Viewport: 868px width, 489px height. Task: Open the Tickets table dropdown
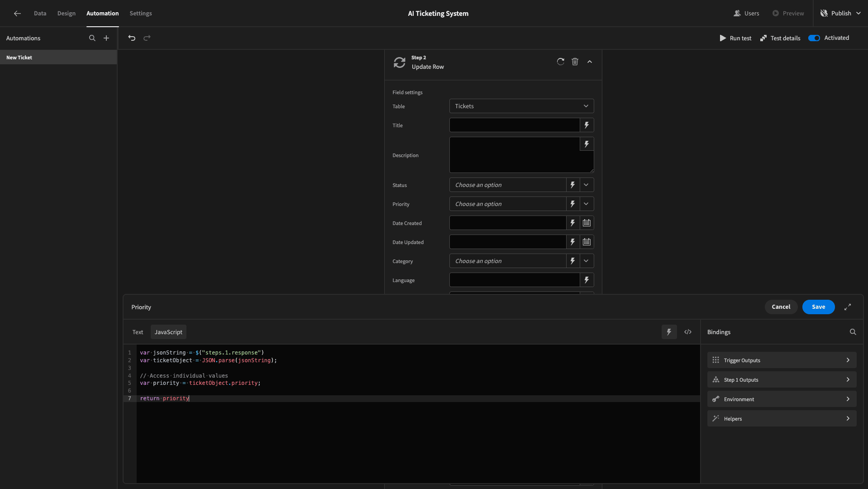tap(521, 106)
